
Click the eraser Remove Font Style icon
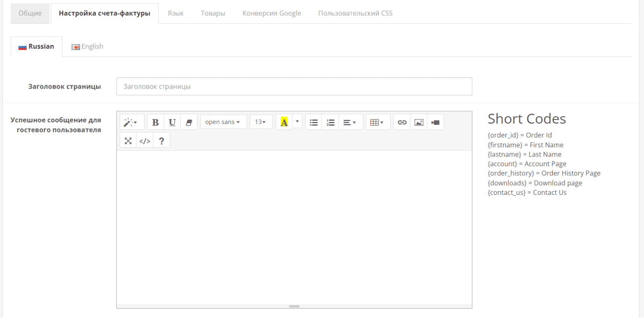pos(189,122)
